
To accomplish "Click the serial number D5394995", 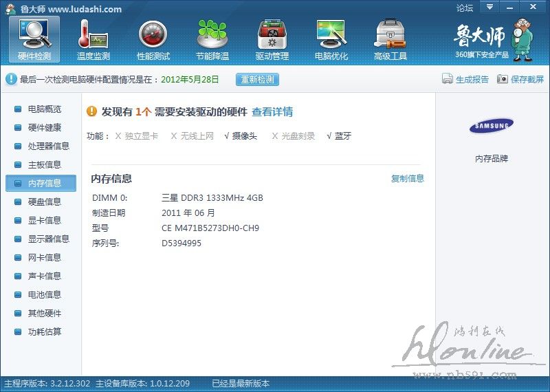I will (181, 243).
